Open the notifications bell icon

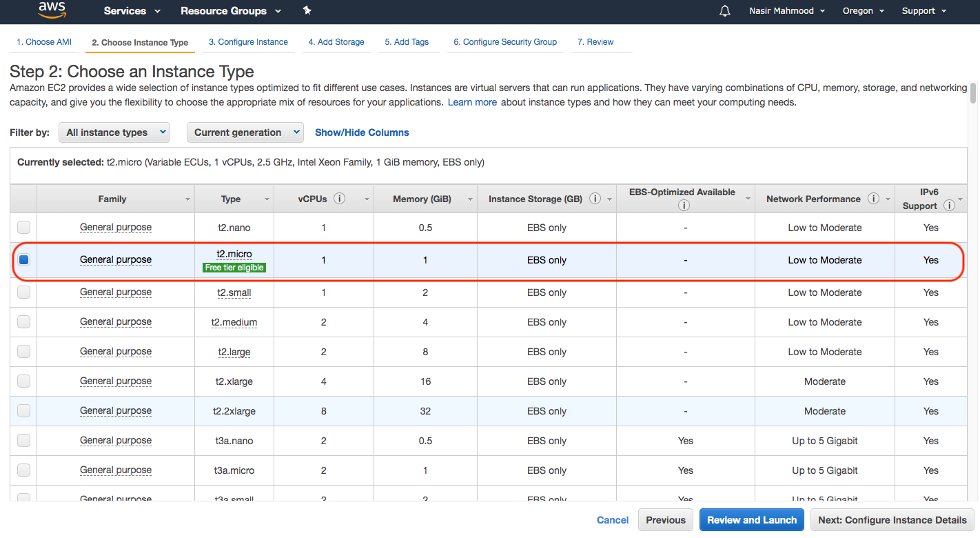coord(724,11)
